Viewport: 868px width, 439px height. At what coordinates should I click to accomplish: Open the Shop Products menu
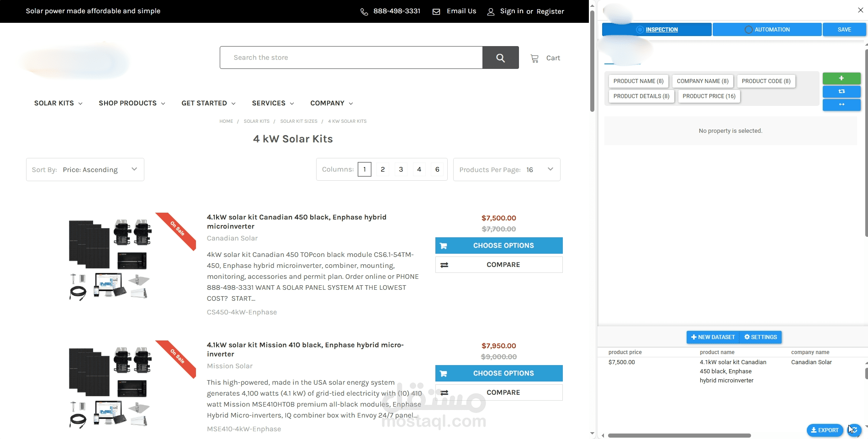[132, 103]
